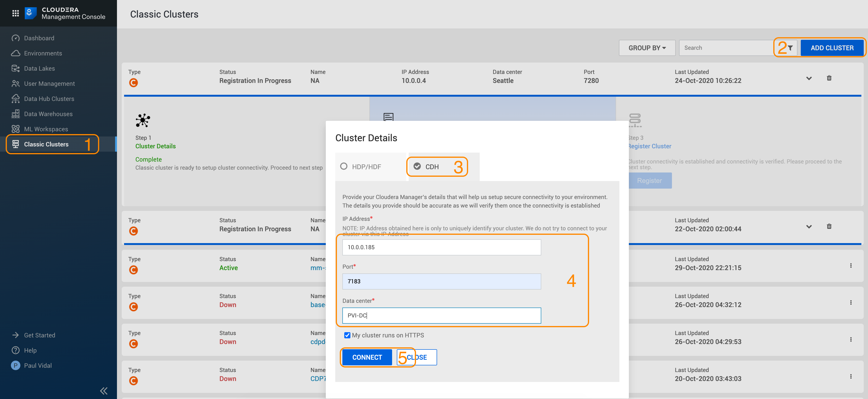868x399 pixels.
Task: Open the Dashboard page from the sidebar
Action: (x=39, y=38)
